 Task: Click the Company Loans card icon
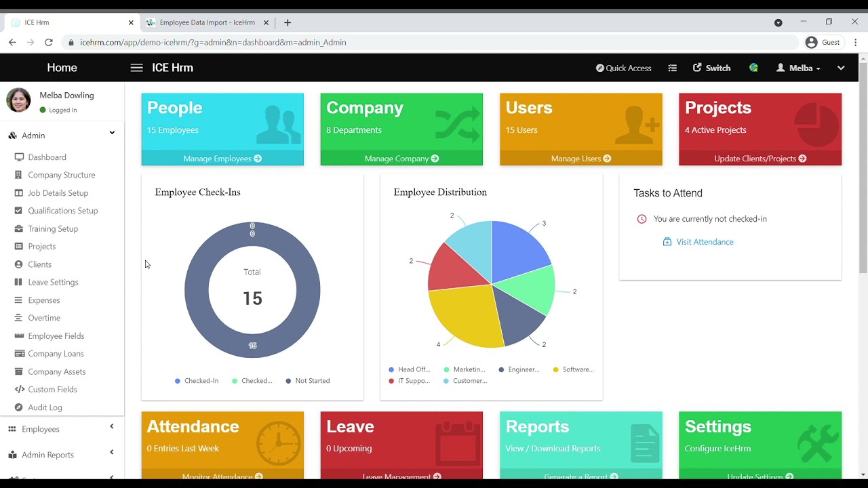(x=20, y=354)
